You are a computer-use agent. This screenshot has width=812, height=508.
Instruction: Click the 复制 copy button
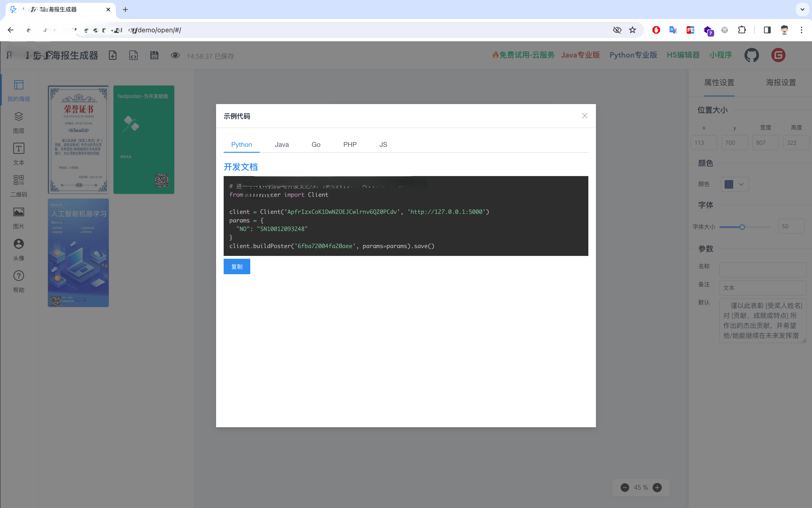[237, 266]
